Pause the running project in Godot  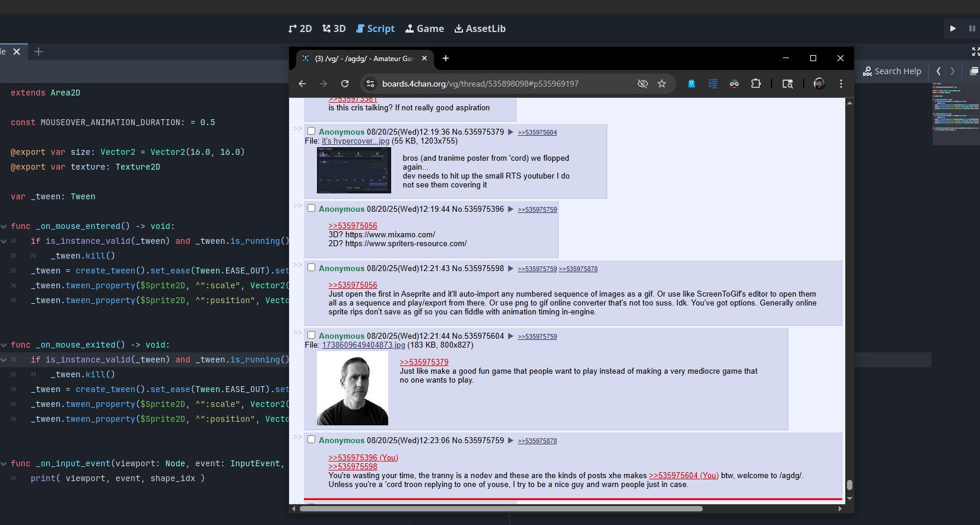click(x=972, y=28)
